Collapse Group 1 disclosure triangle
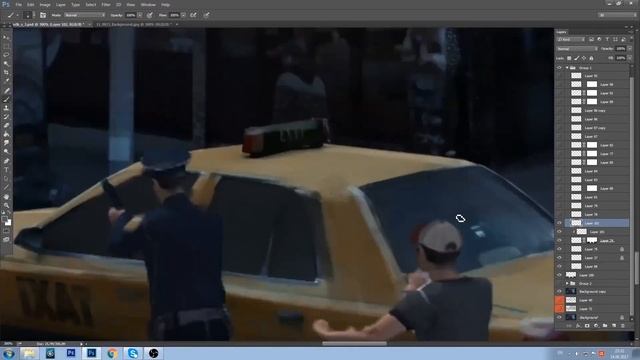Viewport: 640px width, 360px height. [567, 68]
